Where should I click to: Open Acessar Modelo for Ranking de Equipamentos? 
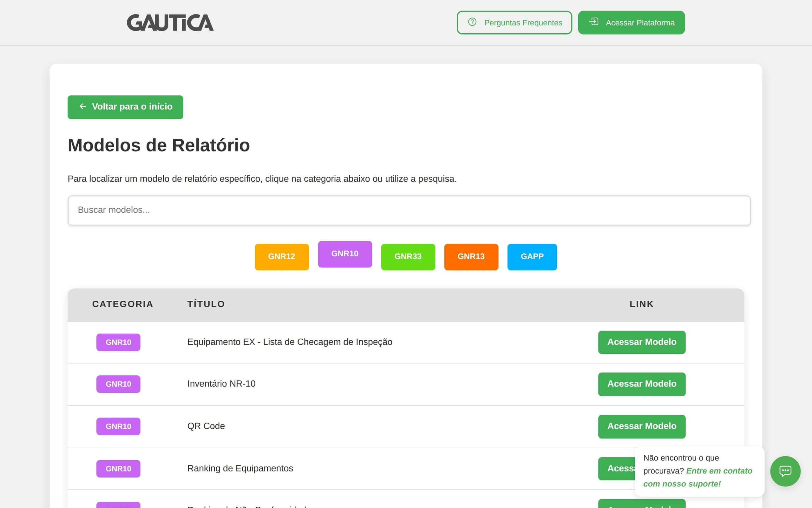[616, 468]
